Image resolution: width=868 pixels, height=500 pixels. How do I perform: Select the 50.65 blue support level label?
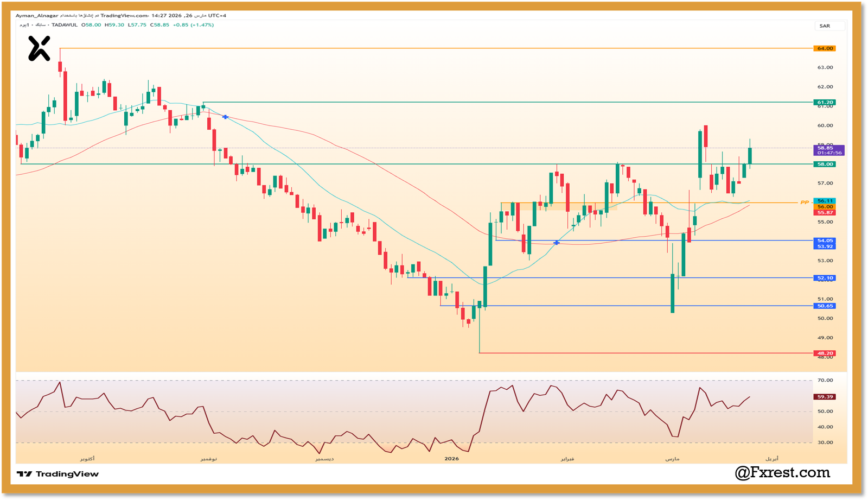click(825, 306)
